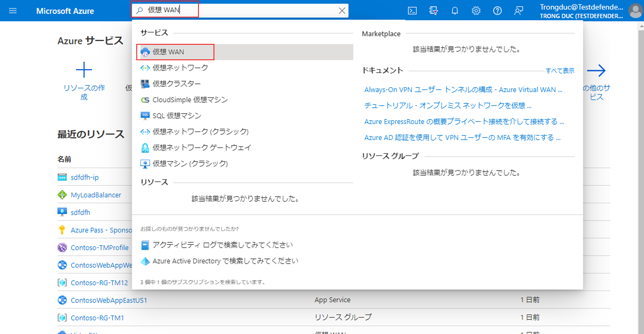This screenshot has width=644, height=334.
Task: Open Contoso-TMProfile resource
Action: coord(99,247)
